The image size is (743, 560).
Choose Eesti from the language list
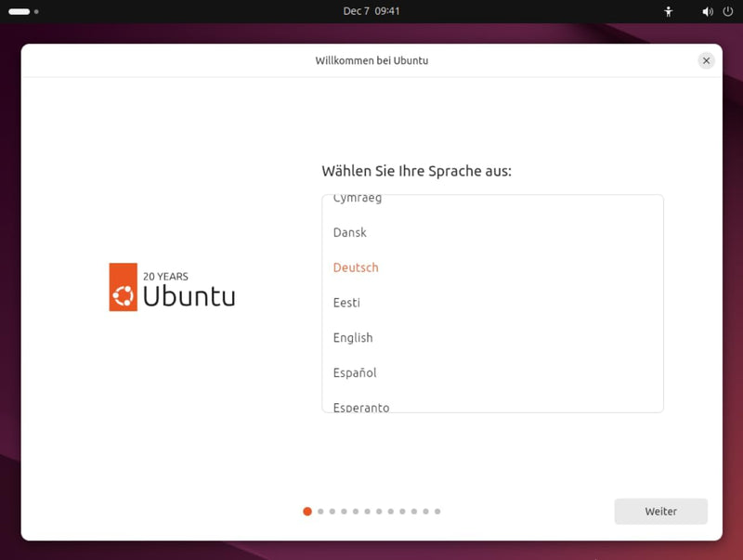click(x=346, y=303)
